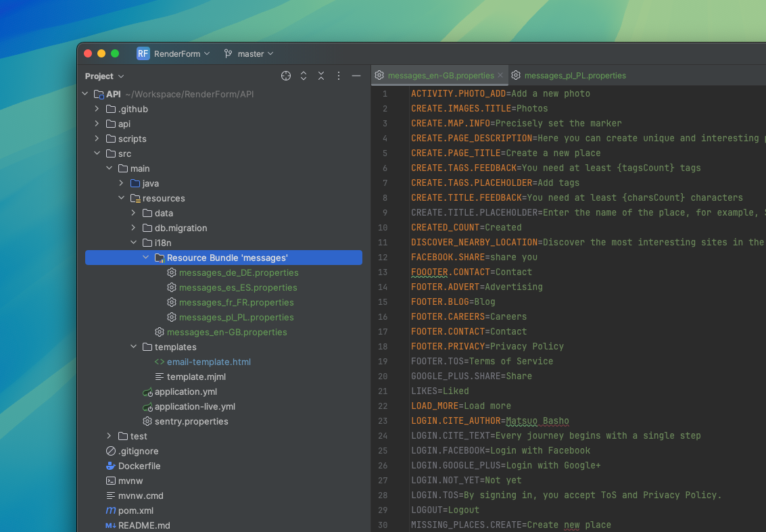
Task: Collapse the main folder
Action: [109, 168]
